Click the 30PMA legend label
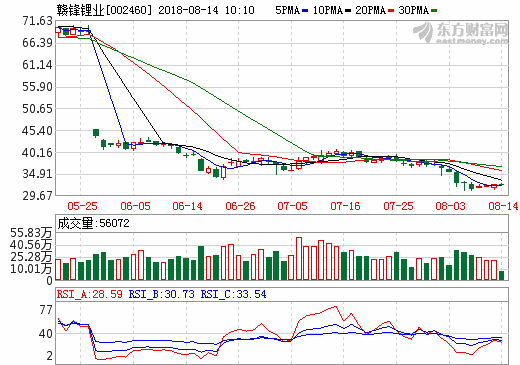The width and height of the screenshot is (520, 365). 413,10
